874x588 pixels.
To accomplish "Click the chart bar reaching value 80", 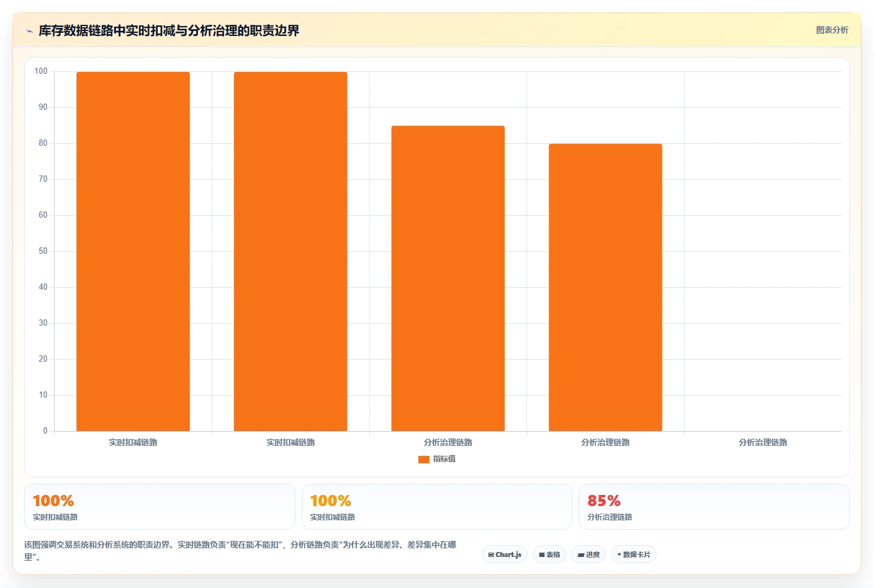I will (x=605, y=287).
